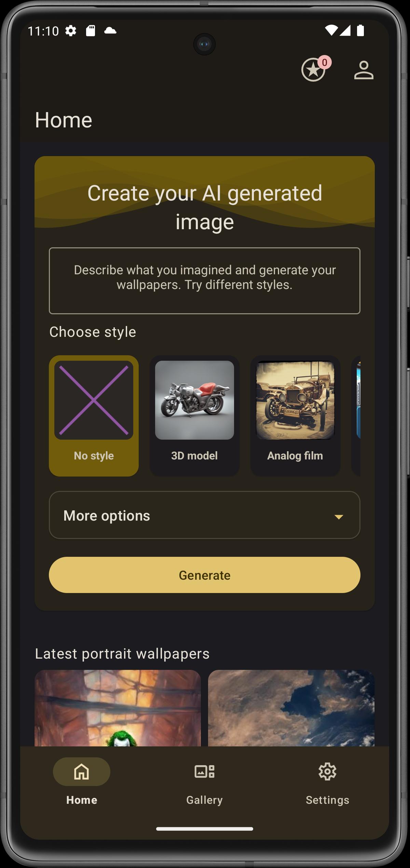
Task: Focus the image description text field
Action: pos(204,280)
